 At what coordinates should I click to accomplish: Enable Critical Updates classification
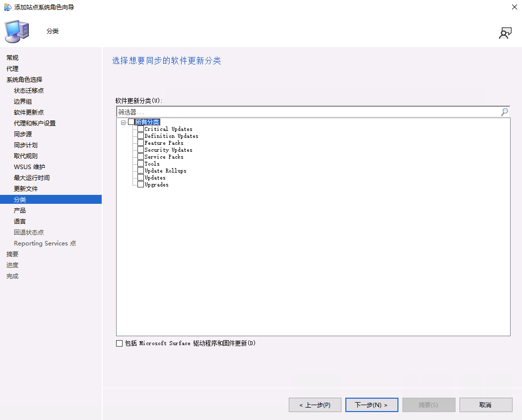pyautogui.click(x=141, y=129)
